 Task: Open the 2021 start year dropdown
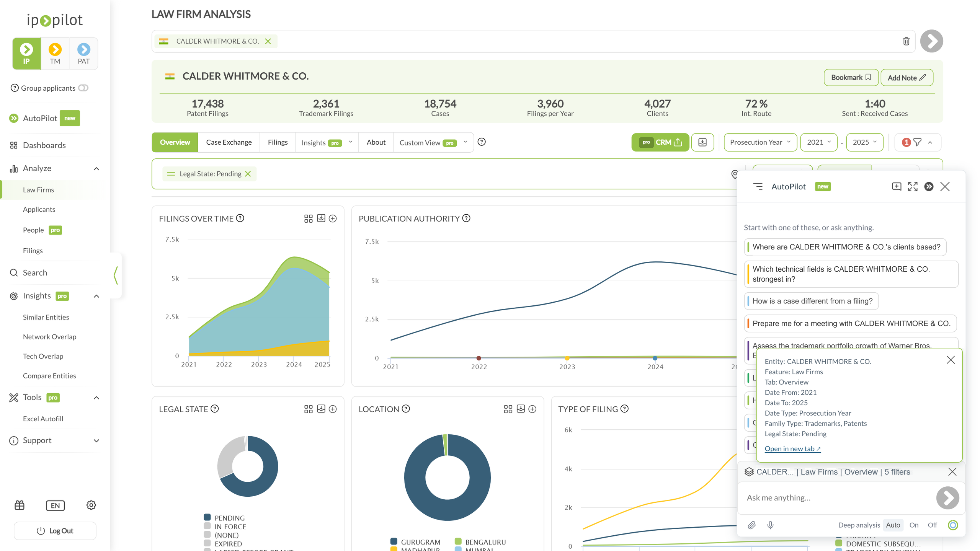point(819,142)
